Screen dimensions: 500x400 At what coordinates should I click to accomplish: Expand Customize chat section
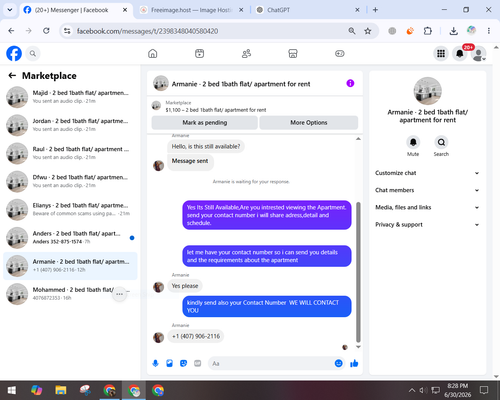[x=427, y=173]
